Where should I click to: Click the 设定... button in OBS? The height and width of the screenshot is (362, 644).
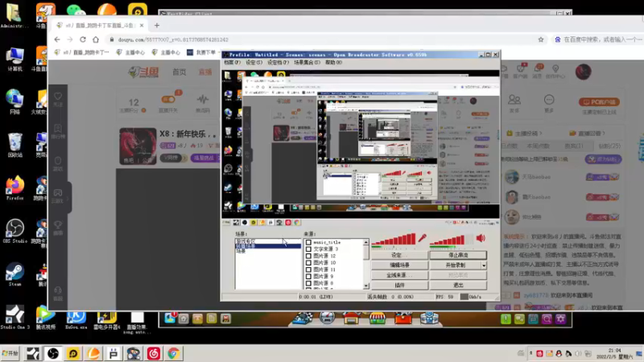tap(399, 255)
